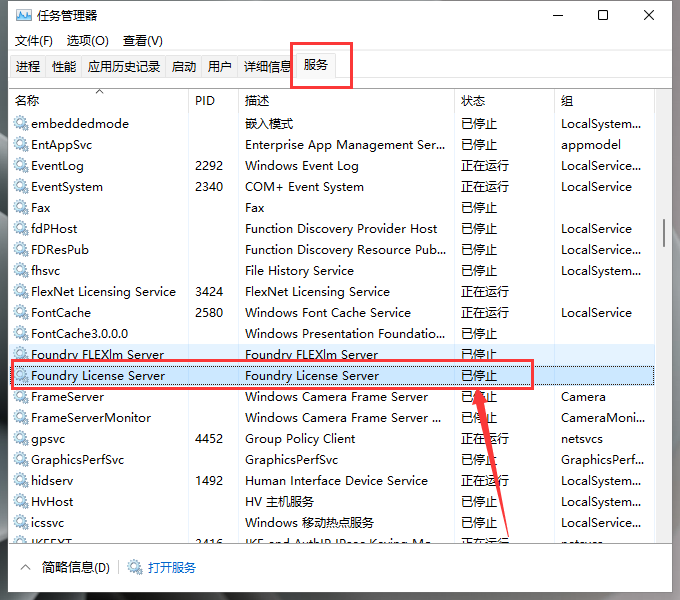Click gear icon beside FrameServer service
680x600 pixels.
click(x=21, y=397)
